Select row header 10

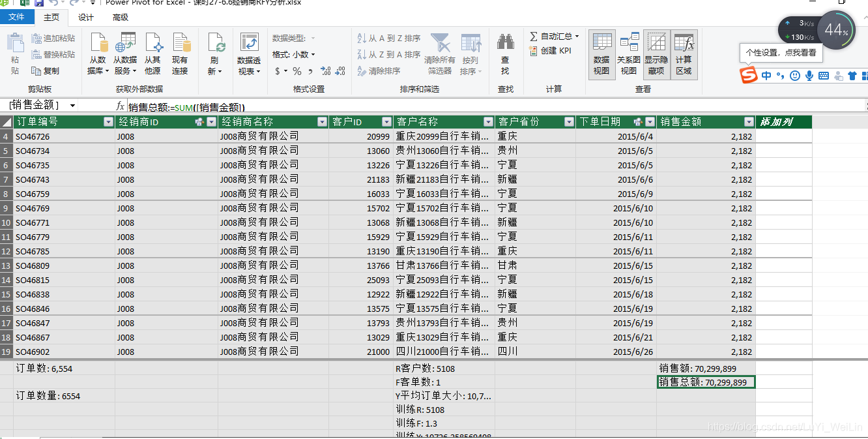click(x=7, y=222)
